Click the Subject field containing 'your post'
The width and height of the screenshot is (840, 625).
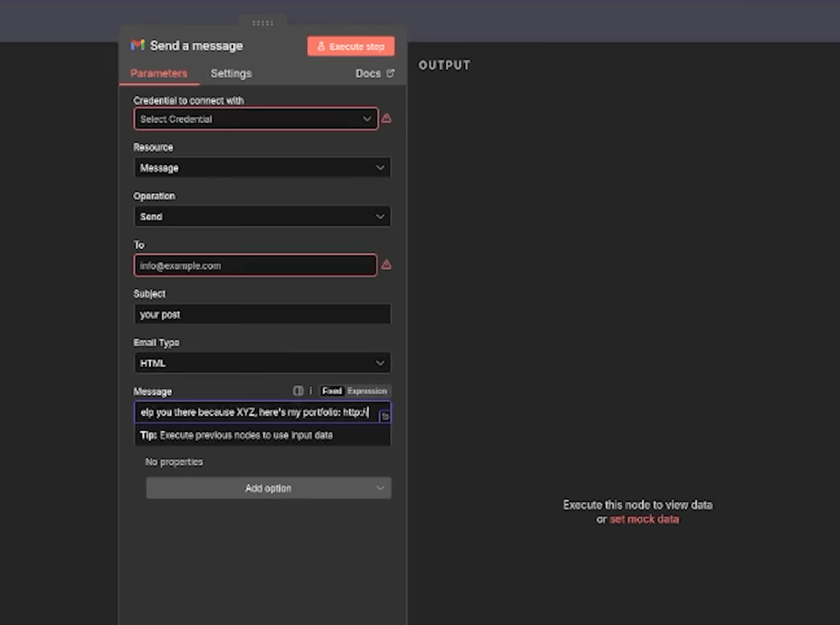click(262, 314)
